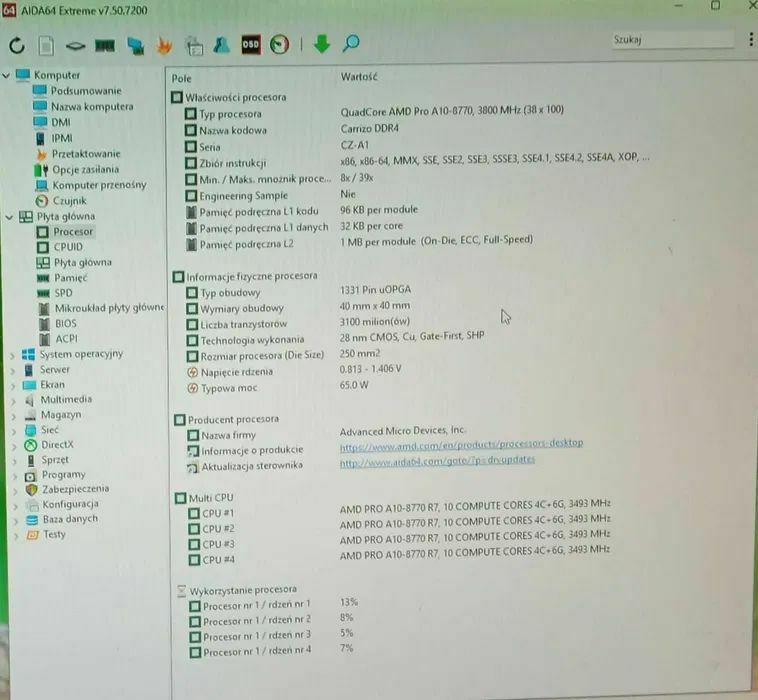Click the Refresh toolbar icon

[x=17, y=45]
